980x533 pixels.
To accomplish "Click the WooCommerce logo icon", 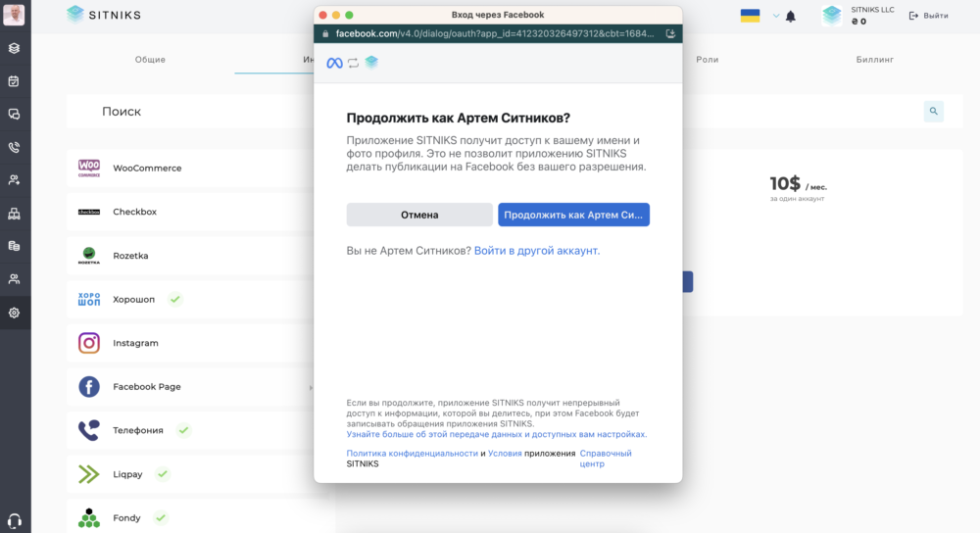I will [89, 169].
